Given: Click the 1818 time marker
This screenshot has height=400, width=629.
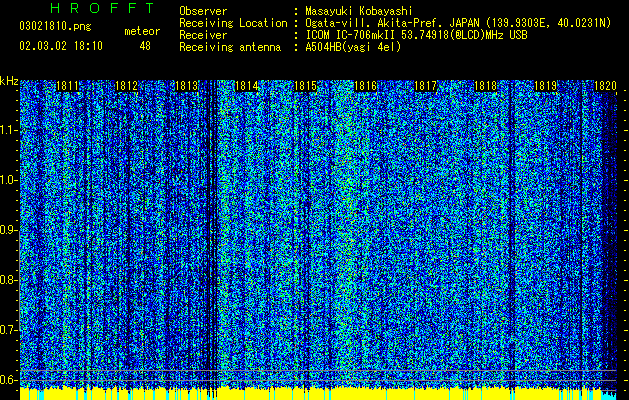Looking at the screenshot, I should point(485,86).
